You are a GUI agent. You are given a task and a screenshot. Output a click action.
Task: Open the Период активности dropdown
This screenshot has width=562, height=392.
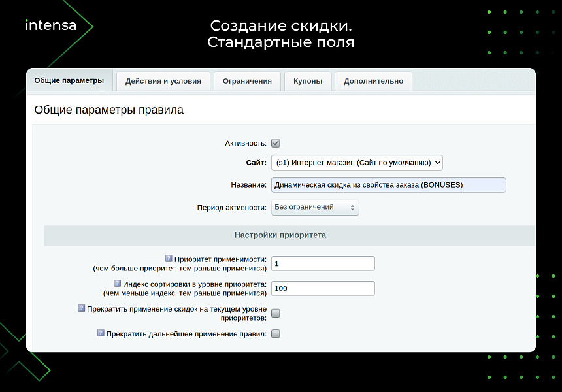[x=314, y=206]
